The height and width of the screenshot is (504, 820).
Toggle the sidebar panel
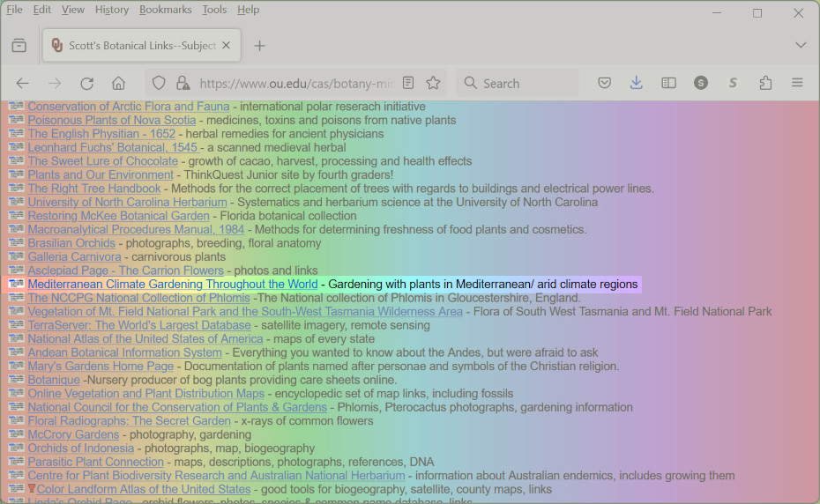tap(669, 83)
